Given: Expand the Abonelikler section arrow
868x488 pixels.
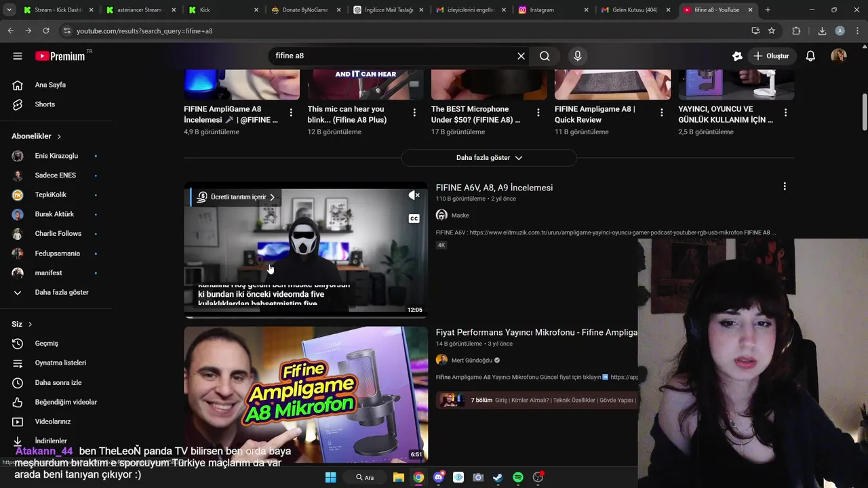Looking at the screenshot, I should click(59, 136).
